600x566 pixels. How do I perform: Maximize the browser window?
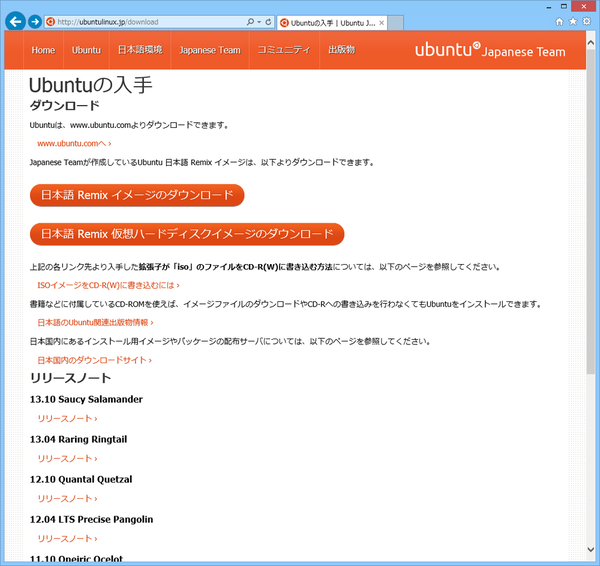tap(563, 7)
